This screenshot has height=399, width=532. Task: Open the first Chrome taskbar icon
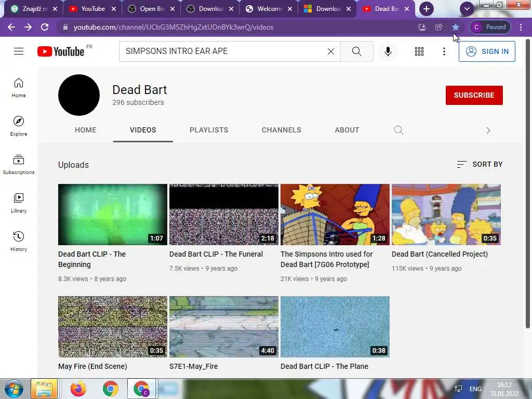(x=110, y=389)
